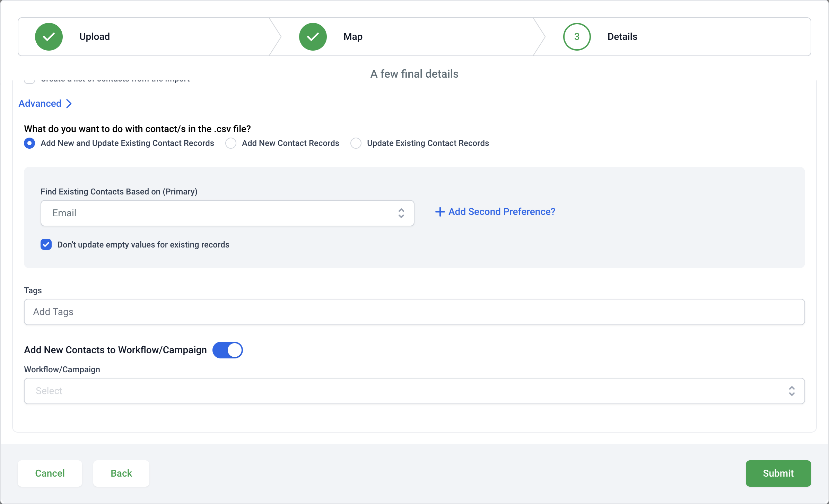
Task: Click the 'What do you want to do' question text
Action: click(137, 129)
